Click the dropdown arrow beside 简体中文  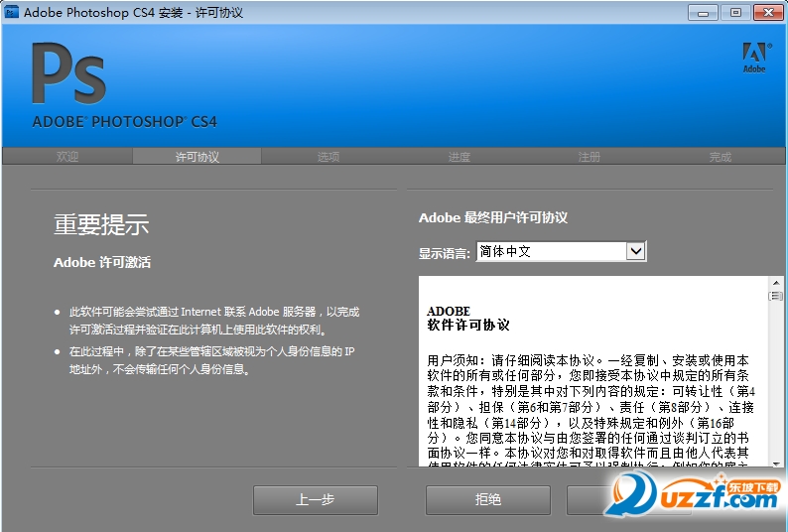click(636, 251)
